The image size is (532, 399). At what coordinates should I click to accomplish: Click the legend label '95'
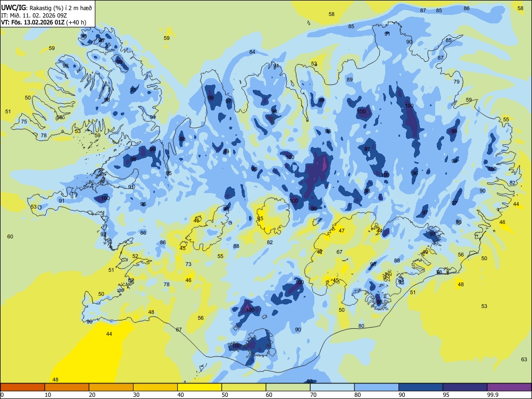(445, 395)
